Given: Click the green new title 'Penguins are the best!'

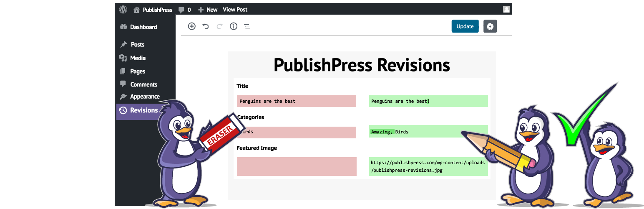Looking at the screenshot, I should click(428, 101).
